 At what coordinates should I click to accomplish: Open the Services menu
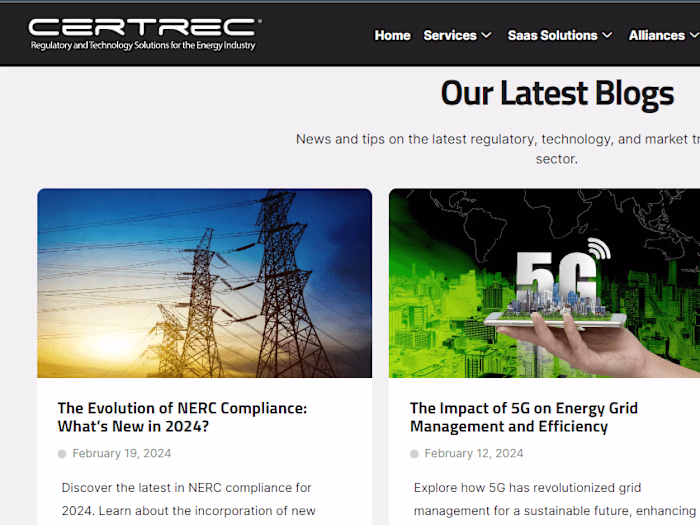tap(450, 35)
